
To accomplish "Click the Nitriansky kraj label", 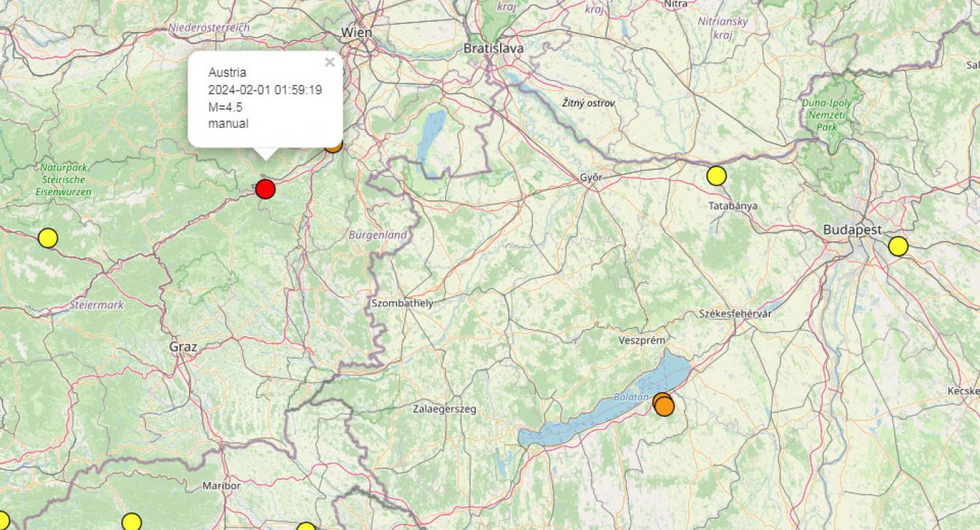I will (722, 28).
